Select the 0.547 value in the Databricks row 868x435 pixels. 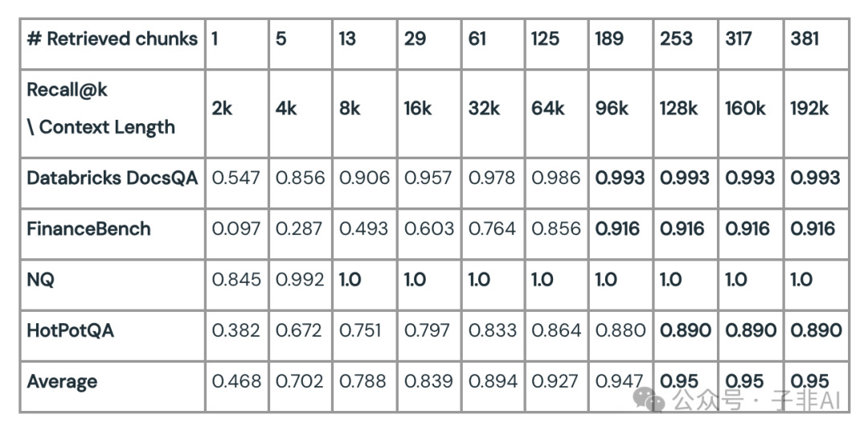click(236, 179)
